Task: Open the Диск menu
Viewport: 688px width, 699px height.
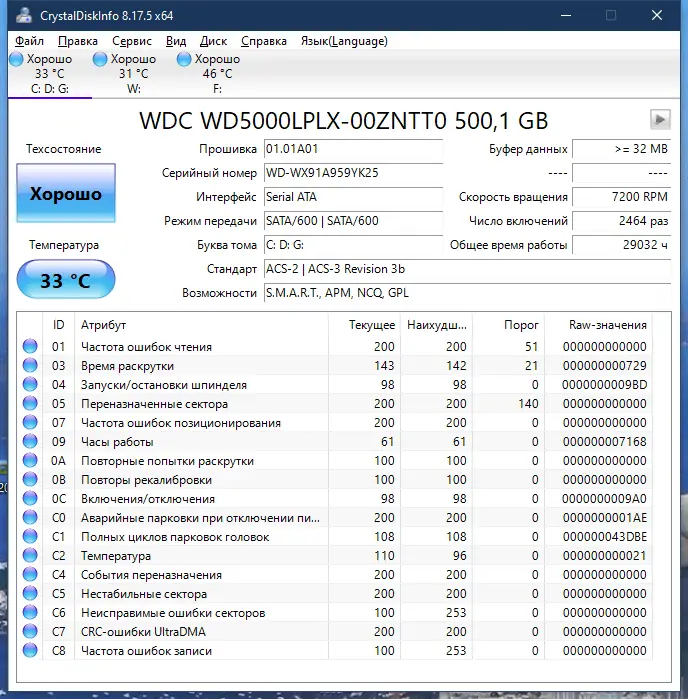Action: pos(213,41)
